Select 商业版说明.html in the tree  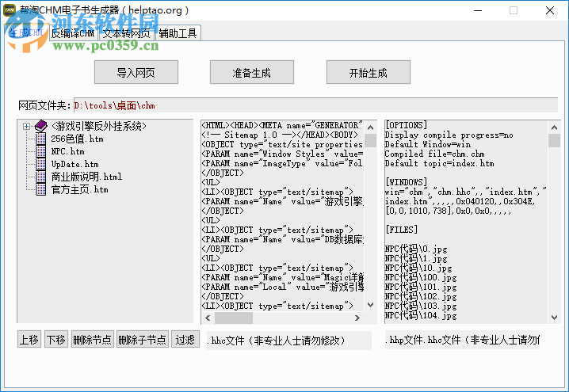click(86, 177)
